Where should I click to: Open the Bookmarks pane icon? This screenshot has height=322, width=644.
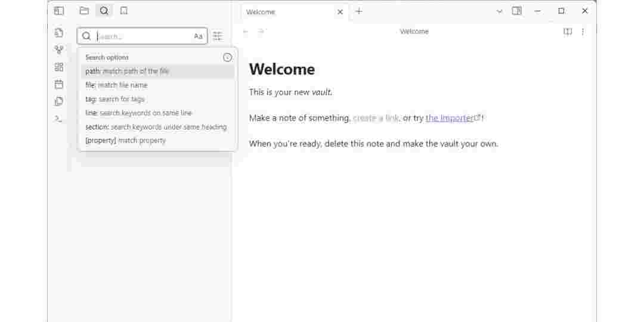[123, 11]
